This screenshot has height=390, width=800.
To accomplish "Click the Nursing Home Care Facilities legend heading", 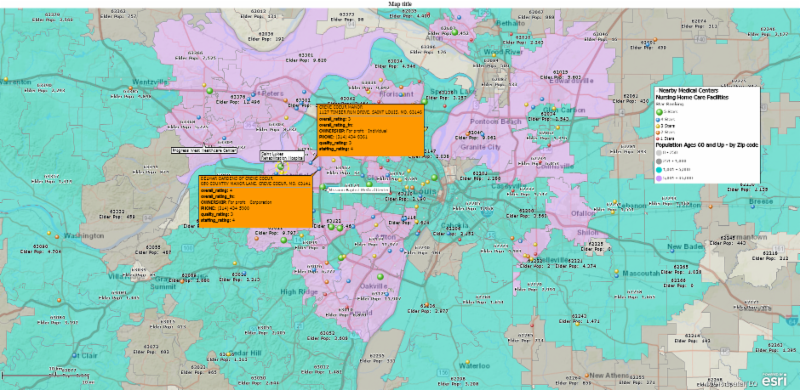I will coord(692,96).
